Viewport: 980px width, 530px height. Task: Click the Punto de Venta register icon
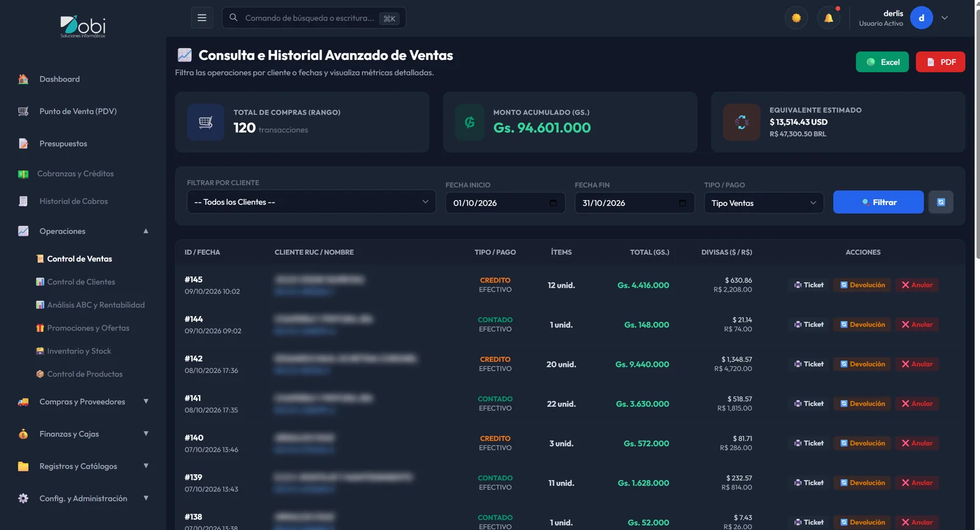(23, 112)
